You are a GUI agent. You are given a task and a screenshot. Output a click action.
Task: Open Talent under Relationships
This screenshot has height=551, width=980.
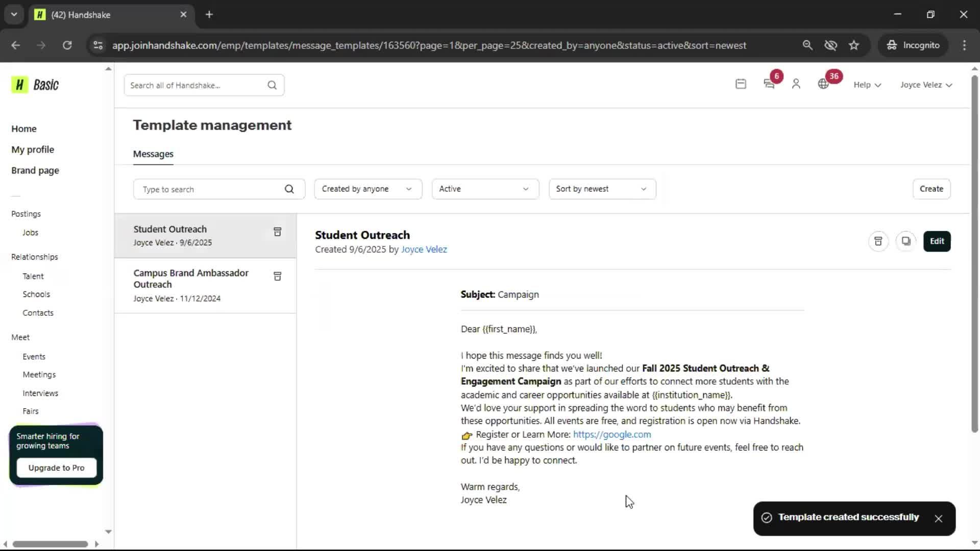coord(33,277)
